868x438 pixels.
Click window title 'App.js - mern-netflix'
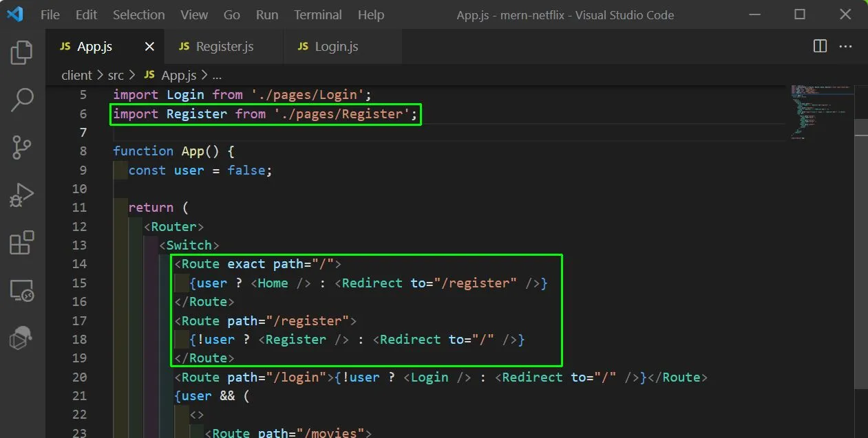511,15
